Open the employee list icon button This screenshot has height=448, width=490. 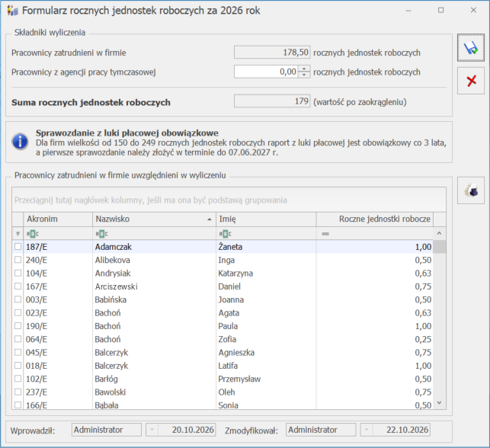(471, 190)
